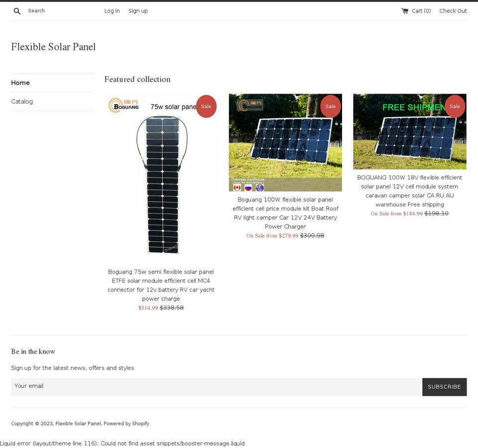Click the Your email input field

[x=214, y=386]
